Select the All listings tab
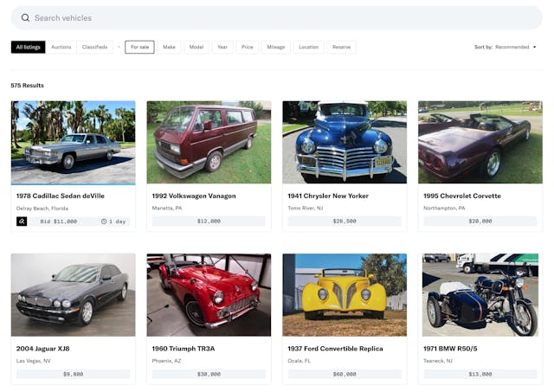Viewport: 554px width, 392px height. [29, 47]
